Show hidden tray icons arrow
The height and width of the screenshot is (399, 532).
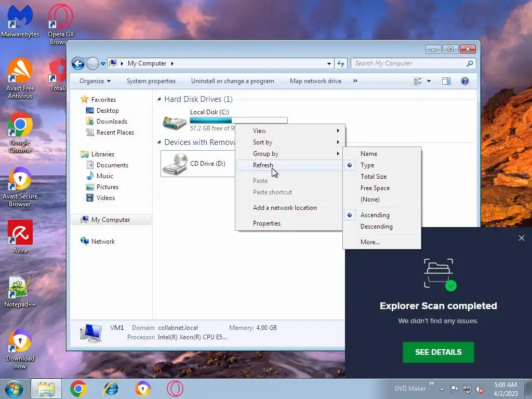coord(442,389)
